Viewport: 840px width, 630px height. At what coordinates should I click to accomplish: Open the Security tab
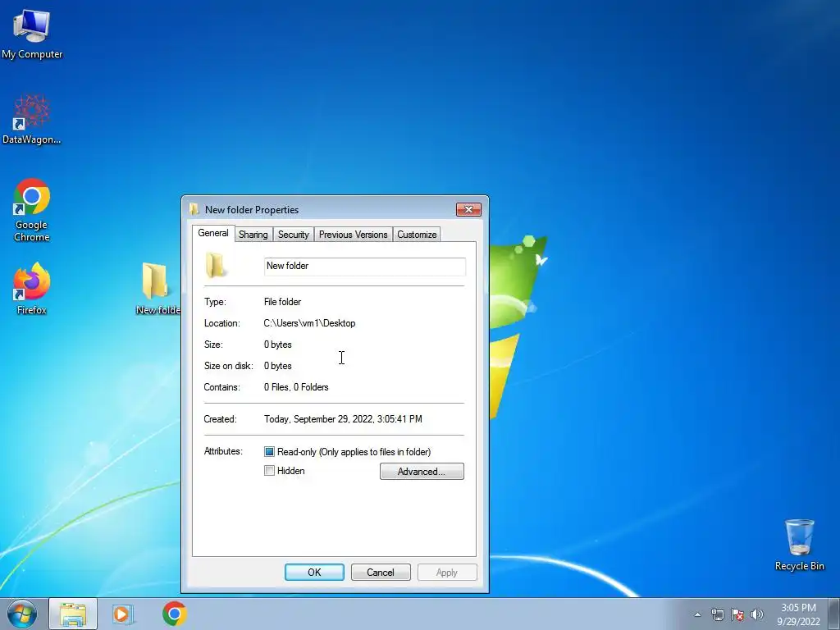coord(293,235)
